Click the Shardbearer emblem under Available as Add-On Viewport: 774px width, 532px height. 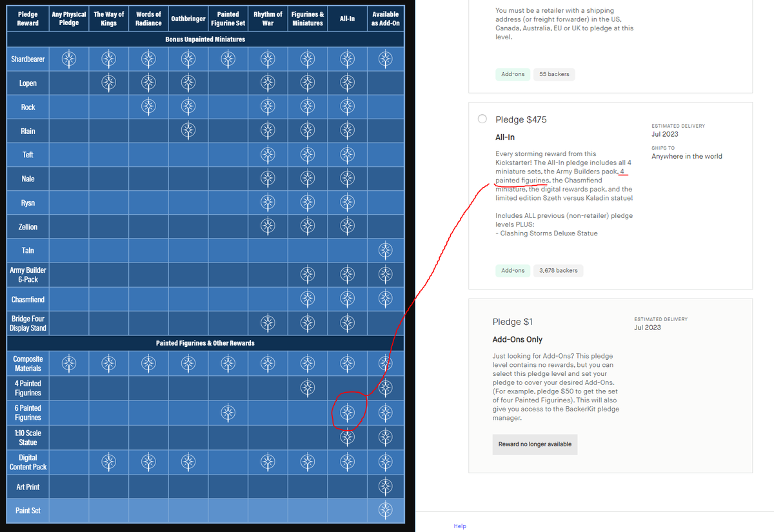coord(385,59)
